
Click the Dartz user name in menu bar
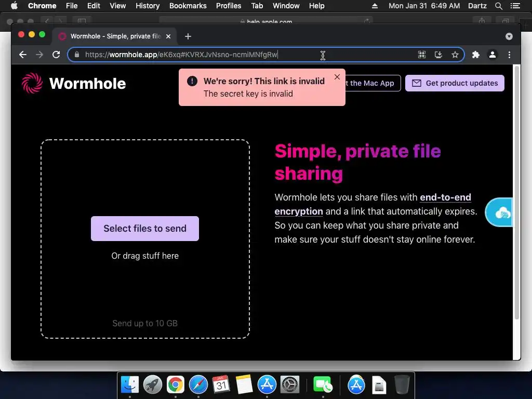[x=477, y=6]
